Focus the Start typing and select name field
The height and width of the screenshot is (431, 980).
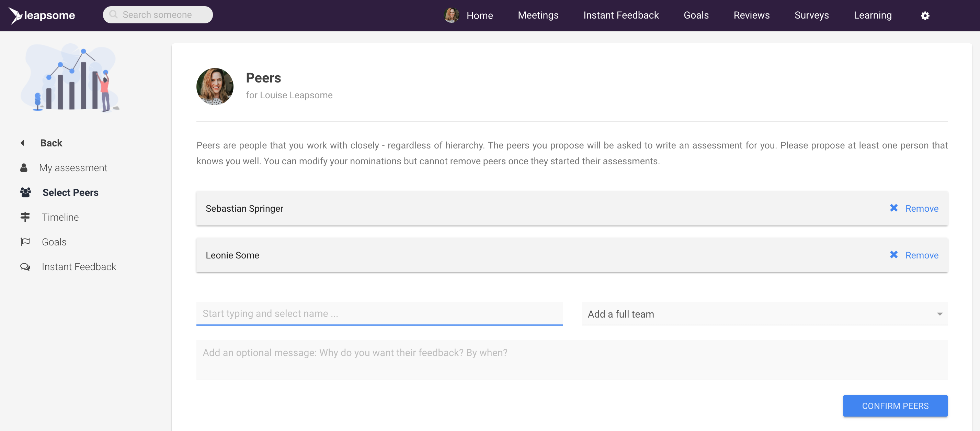pyautogui.click(x=379, y=313)
